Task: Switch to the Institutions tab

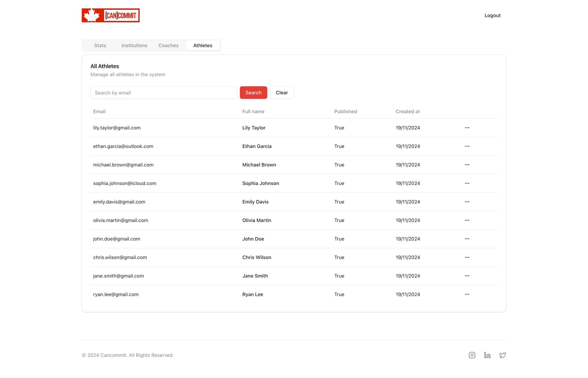Action: click(x=134, y=46)
